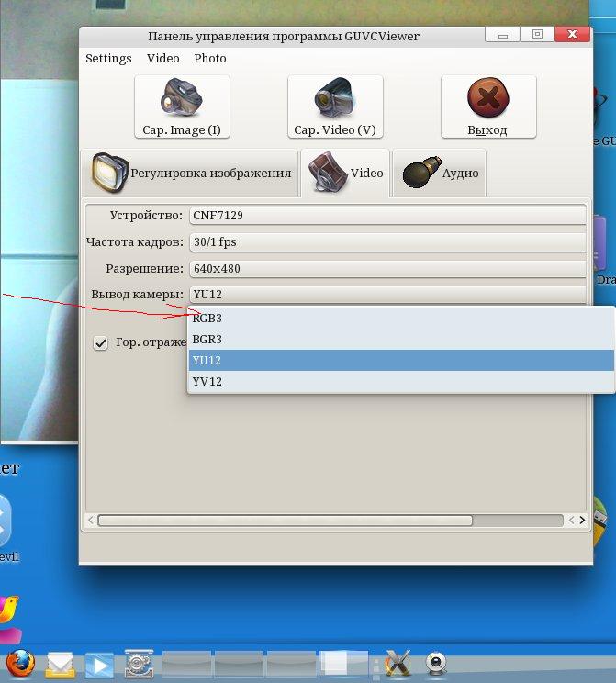Image resolution: width=616 pixels, height=683 pixels.
Task: Maximize the GUVCViewer control panel window
Action: (x=537, y=34)
